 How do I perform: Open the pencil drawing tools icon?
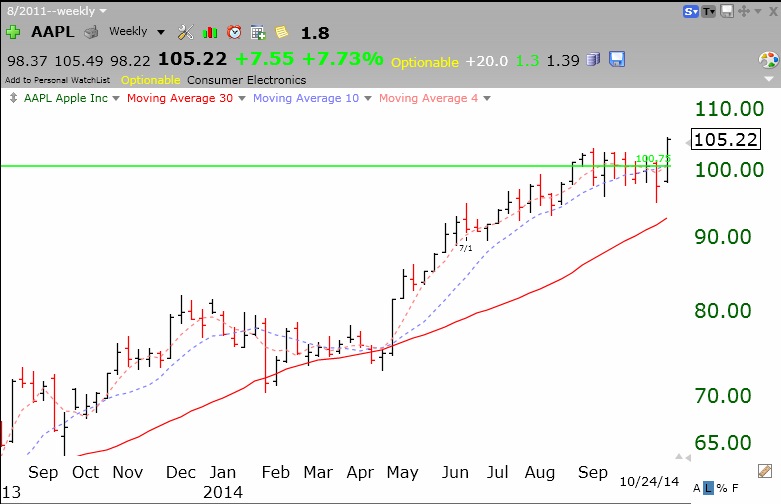point(765,471)
